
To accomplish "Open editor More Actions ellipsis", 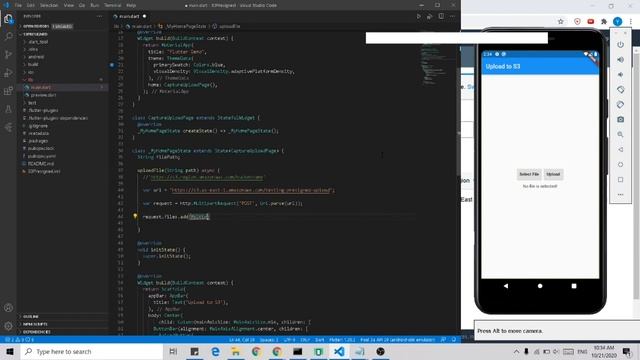I will pos(452,16).
